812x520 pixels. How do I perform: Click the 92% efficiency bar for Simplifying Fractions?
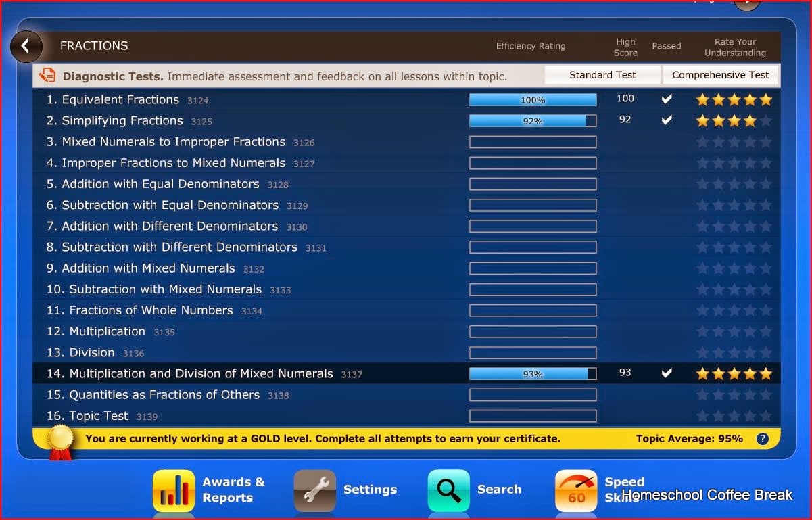click(533, 120)
